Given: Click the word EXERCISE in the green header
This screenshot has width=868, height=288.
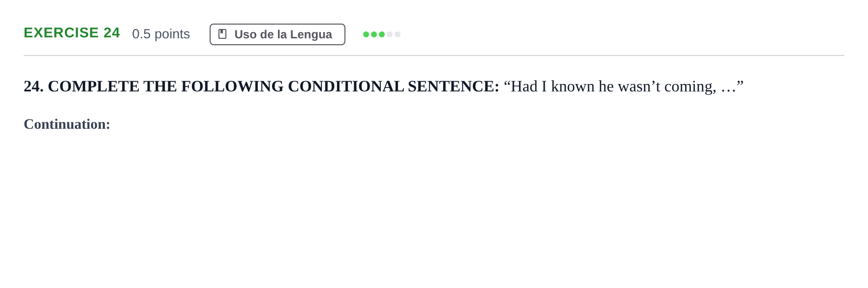Looking at the screenshot, I should point(61,33).
